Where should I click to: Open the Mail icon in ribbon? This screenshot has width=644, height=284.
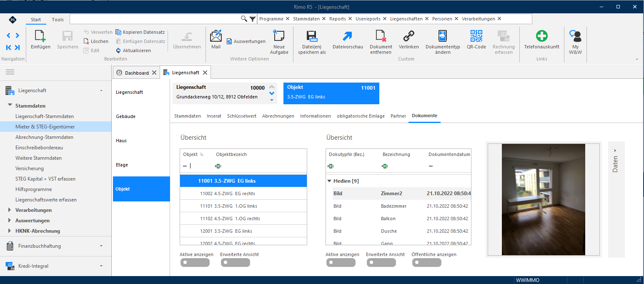[216, 36]
